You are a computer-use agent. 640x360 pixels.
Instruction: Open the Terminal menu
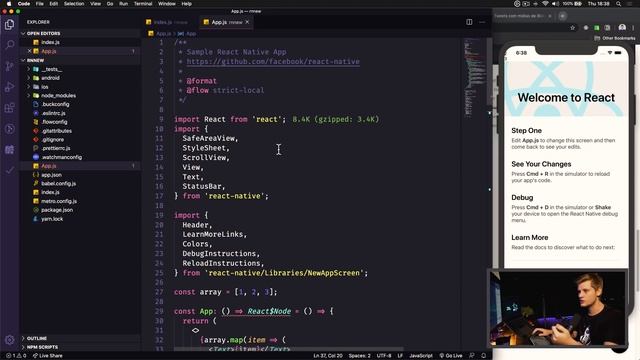click(x=143, y=4)
